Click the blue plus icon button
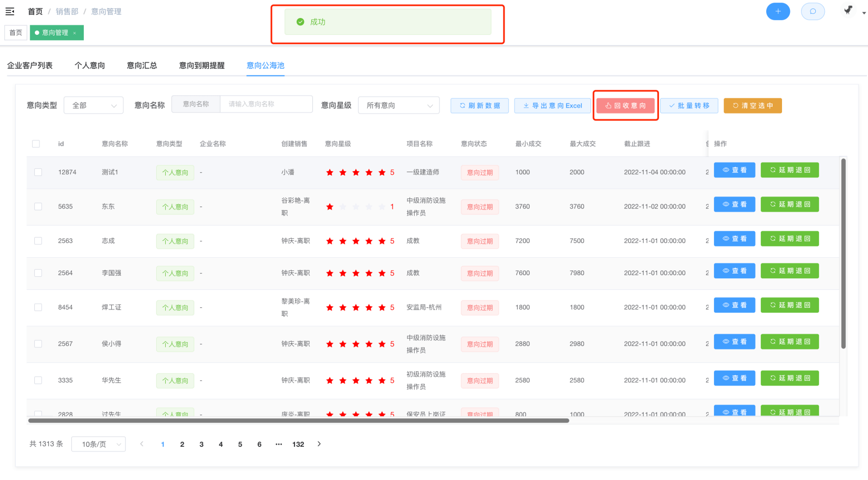 point(778,11)
